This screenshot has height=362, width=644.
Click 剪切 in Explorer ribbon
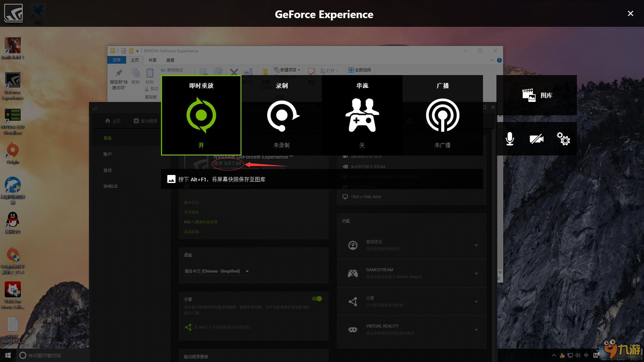[x=151, y=89]
